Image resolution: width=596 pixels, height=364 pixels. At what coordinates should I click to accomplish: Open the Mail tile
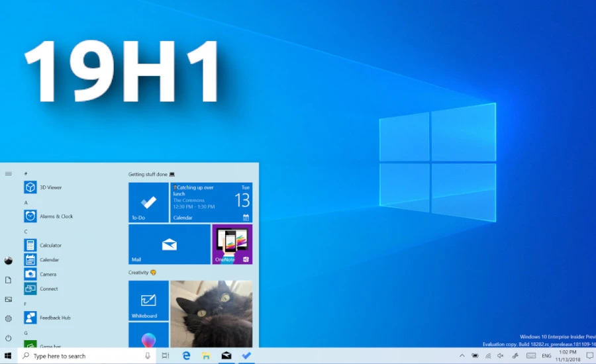pos(170,244)
